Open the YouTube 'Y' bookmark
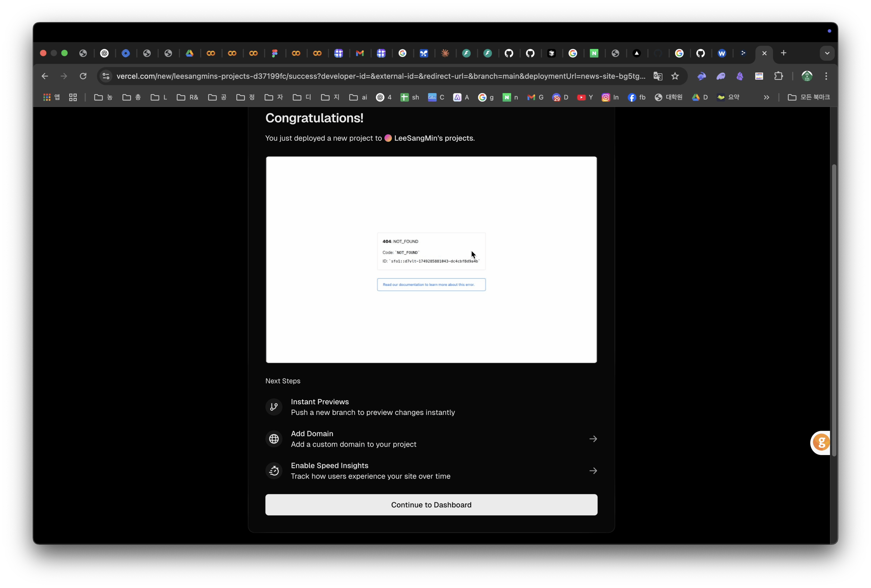This screenshot has width=871, height=588. tap(585, 97)
